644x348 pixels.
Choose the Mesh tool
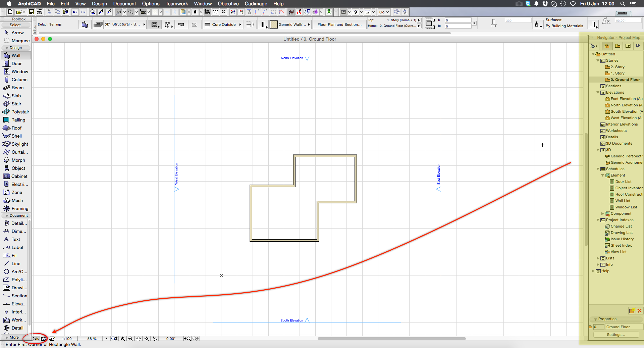coord(16,200)
